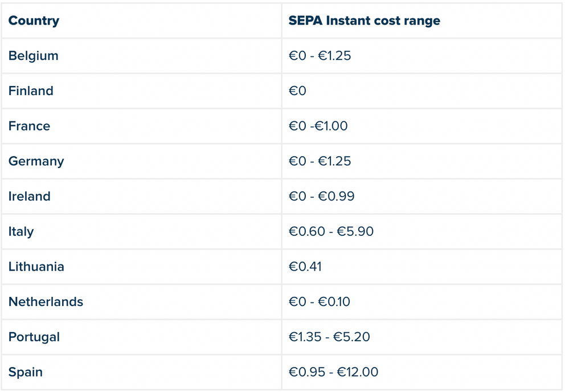Click the SEPA Instant cost range header
Viewport: 565px width, 392px height.
click(x=364, y=21)
